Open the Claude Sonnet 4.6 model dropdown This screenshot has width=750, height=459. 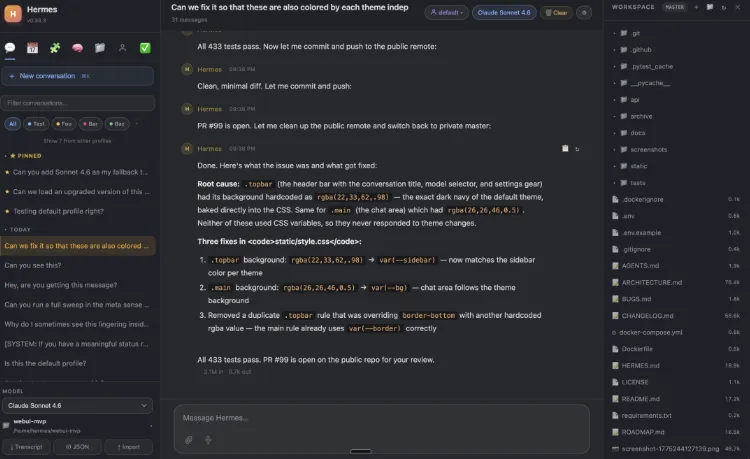coord(77,405)
